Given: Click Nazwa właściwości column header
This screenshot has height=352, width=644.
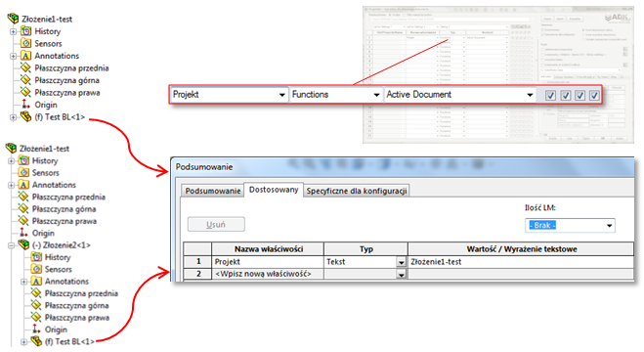Looking at the screenshot, I should 268,249.
